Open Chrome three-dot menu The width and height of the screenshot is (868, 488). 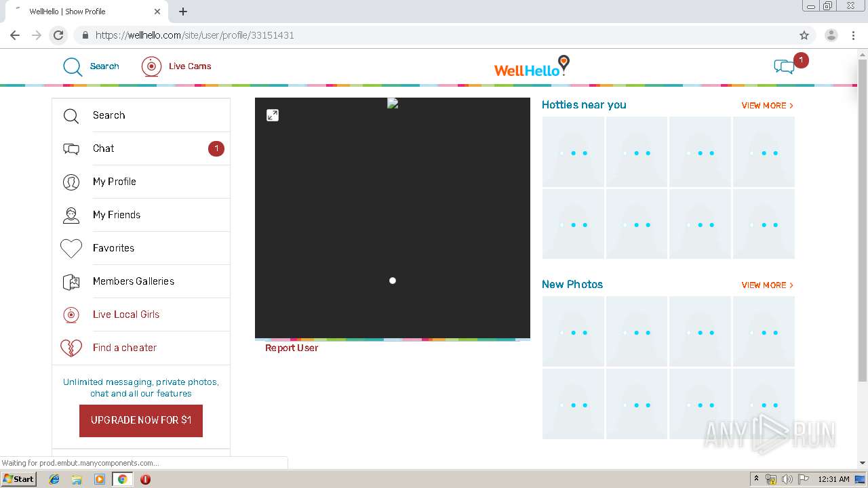(x=854, y=35)
